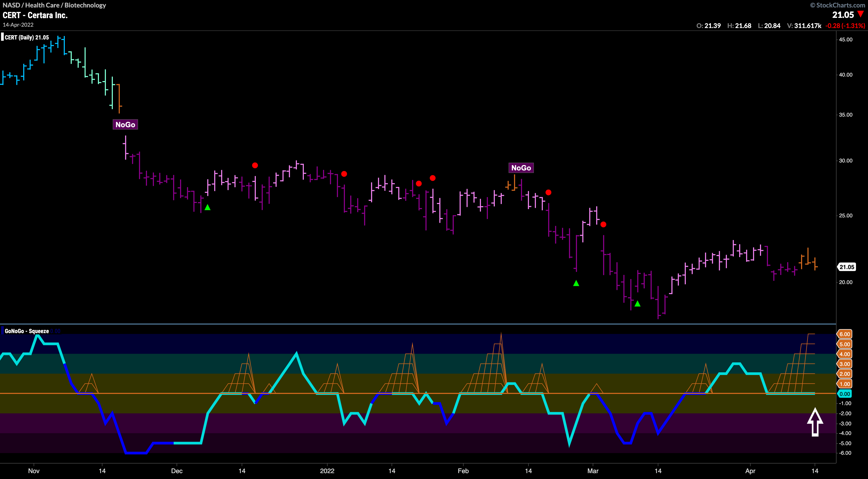Click the orange 1.00 squeeze axis tag
This screenshot has width=868, height=479.
pyautogui.click(x=845, y=384)
